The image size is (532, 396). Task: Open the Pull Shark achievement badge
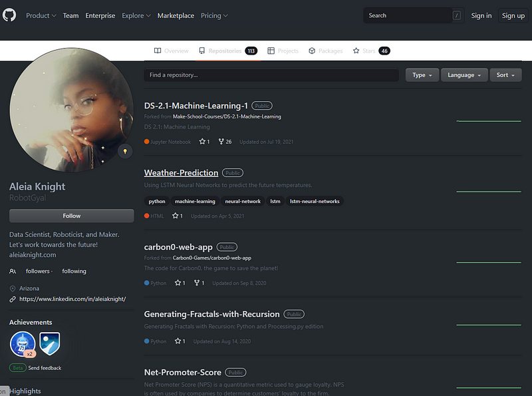(23, 344)
